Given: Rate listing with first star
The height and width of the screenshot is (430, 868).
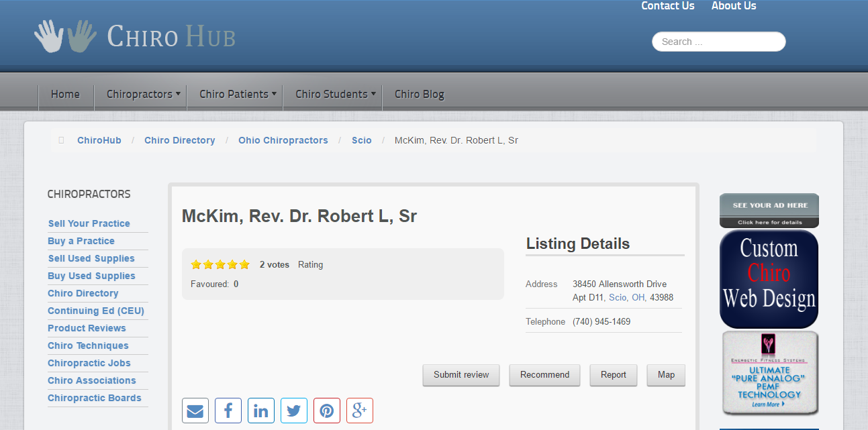Looking at the screenshot, I should [196, 265].
